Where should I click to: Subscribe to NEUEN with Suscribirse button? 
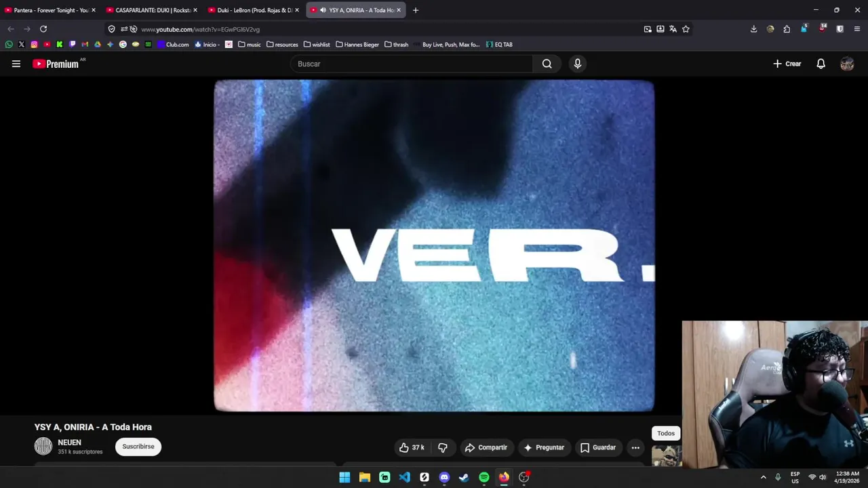click(138, 447)
